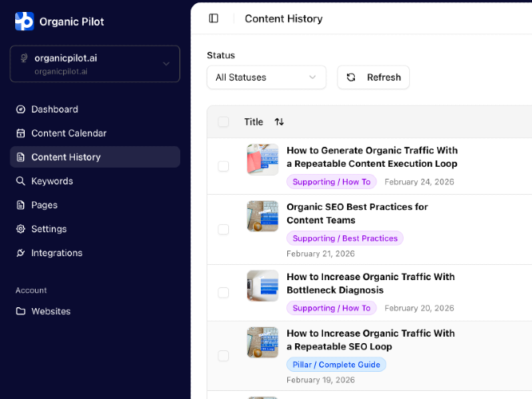Open the Pages menu item

[45, 205]
